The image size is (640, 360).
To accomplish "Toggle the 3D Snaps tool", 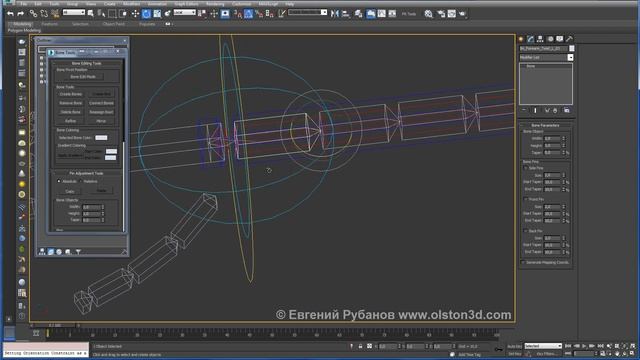I will pos(238,14).
